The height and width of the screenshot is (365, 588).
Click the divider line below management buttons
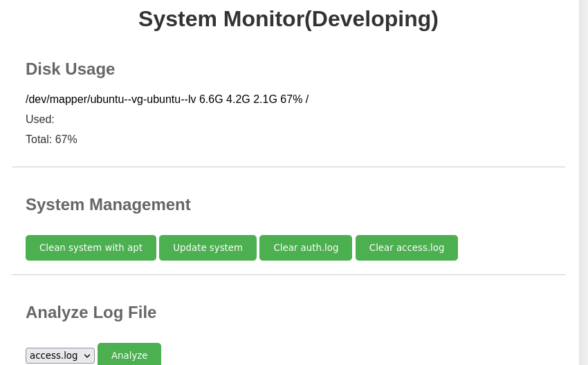tap(288, 275)
